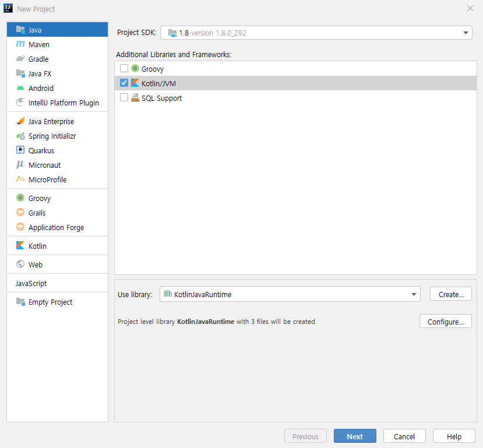483x448 pixels.
Task: Select the SQL Support label
Action: coord(161,98)
